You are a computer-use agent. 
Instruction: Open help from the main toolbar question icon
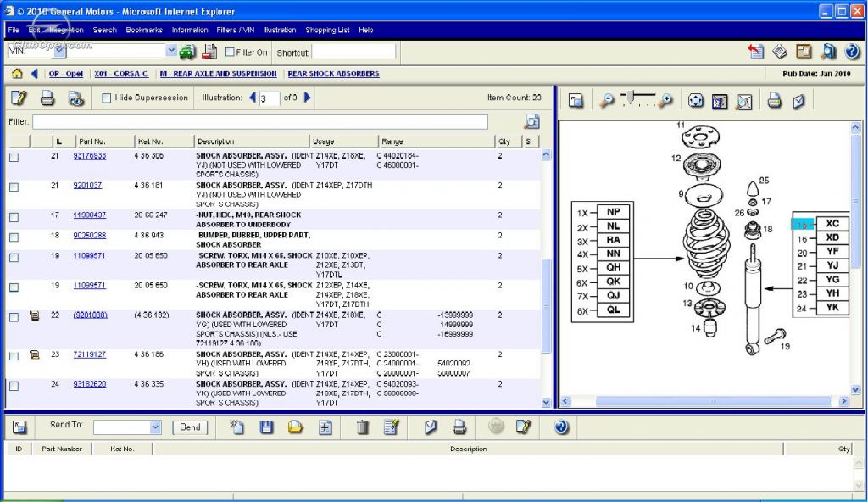tap(852, 52)
